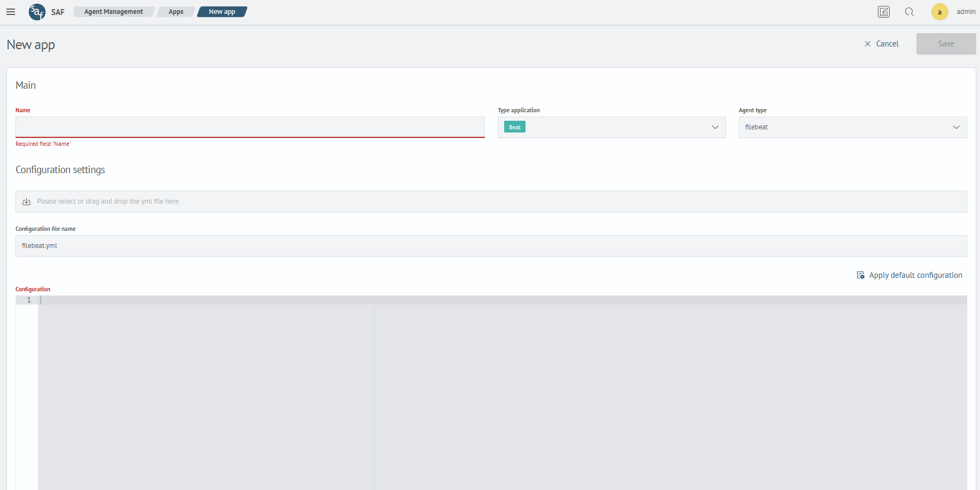Click the SAF title text

[58, 12]
